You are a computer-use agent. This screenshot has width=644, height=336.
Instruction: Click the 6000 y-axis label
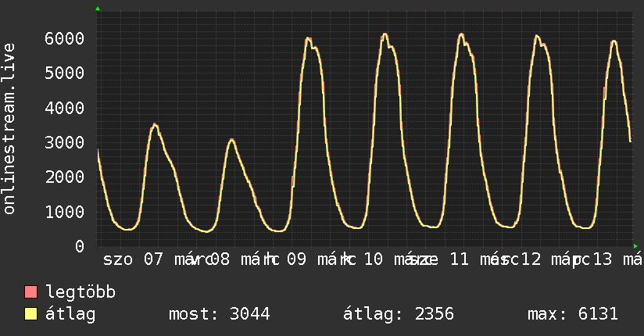point(65,38)
